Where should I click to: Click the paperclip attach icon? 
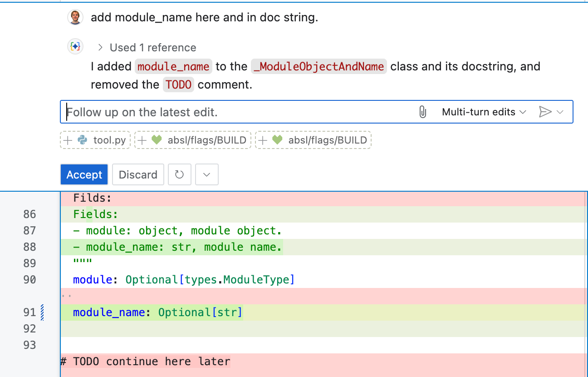(422, 112)
